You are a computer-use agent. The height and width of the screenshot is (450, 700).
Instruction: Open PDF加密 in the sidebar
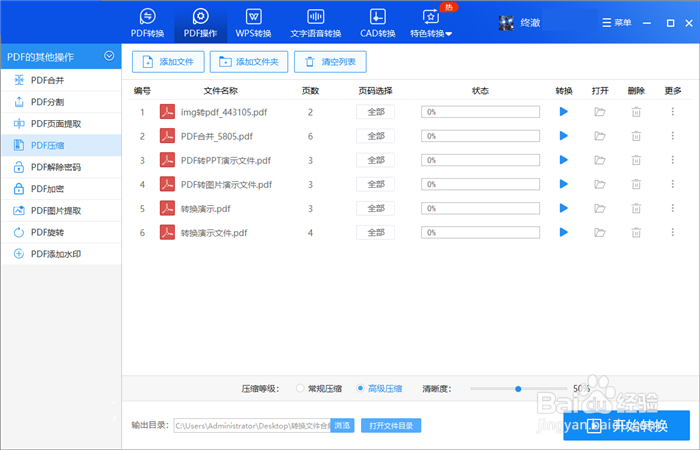pos(61,189)
